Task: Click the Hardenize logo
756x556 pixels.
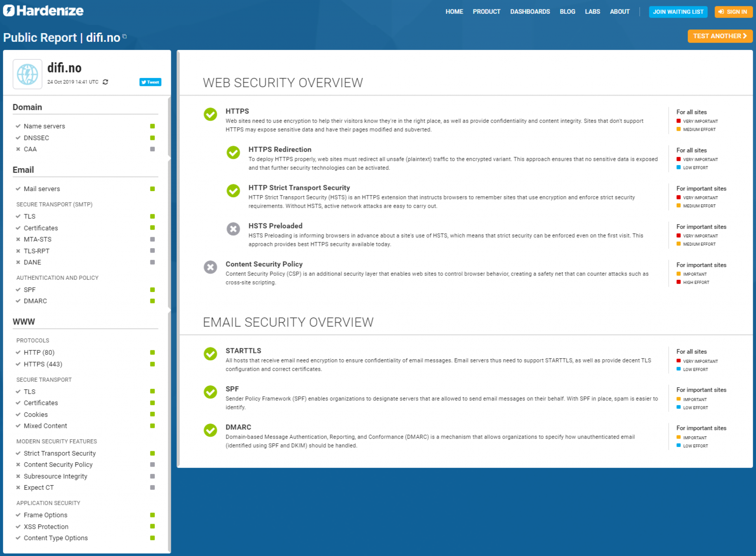Action: [x=43, y=11]
